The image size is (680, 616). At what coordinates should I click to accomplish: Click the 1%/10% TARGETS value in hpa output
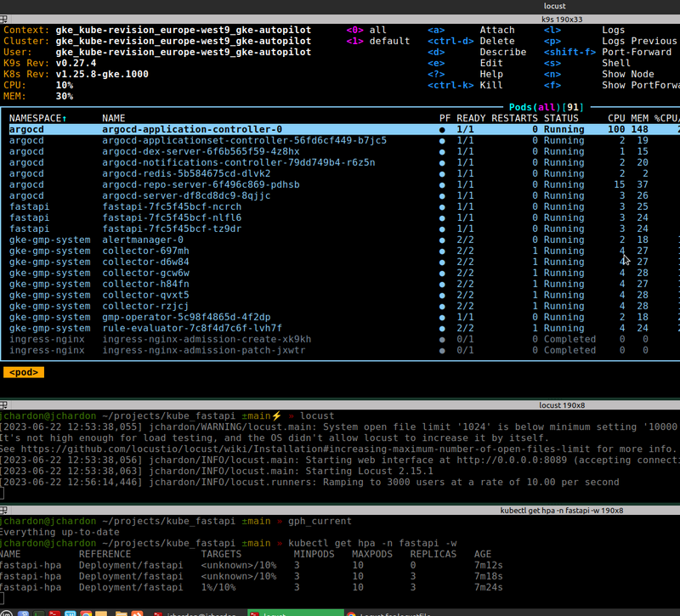218,587
